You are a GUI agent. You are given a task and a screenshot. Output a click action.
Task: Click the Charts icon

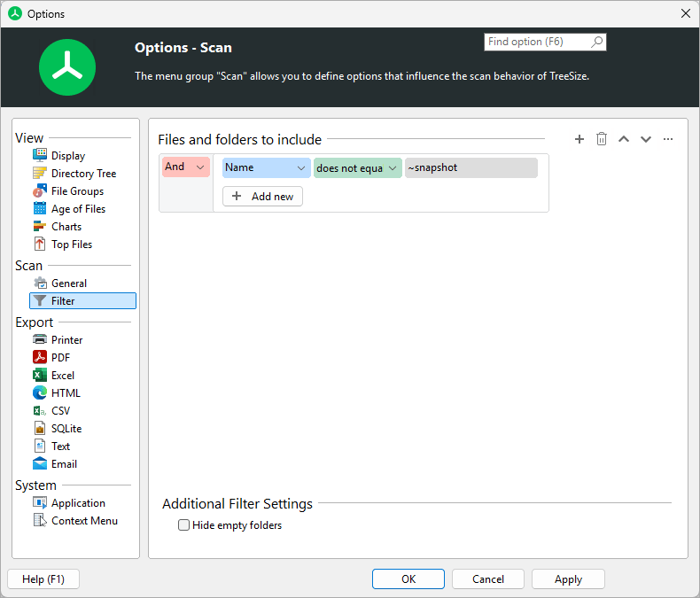click(40, 226)
